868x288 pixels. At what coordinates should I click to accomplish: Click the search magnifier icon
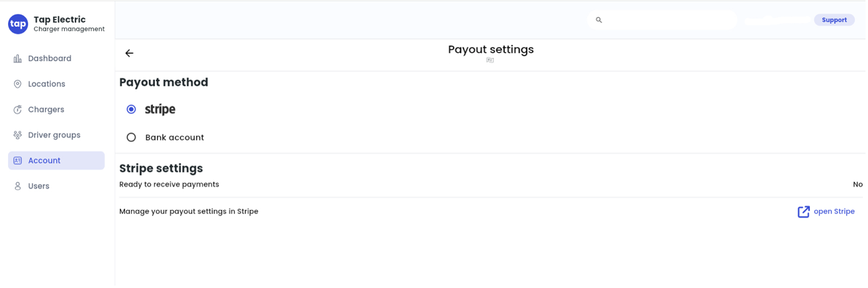[x=599, y=20]
